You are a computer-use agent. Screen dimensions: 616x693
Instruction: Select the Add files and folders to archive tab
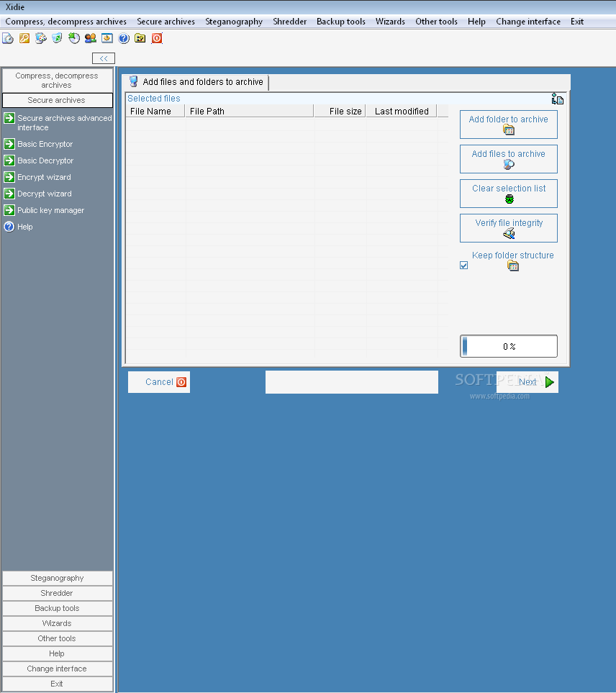(x=196, y=82)
